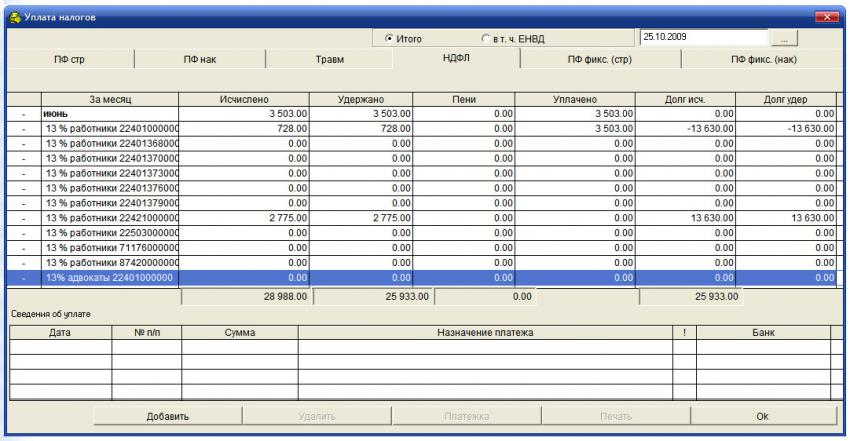Click the Назначение платежа column header

(485, 330)
